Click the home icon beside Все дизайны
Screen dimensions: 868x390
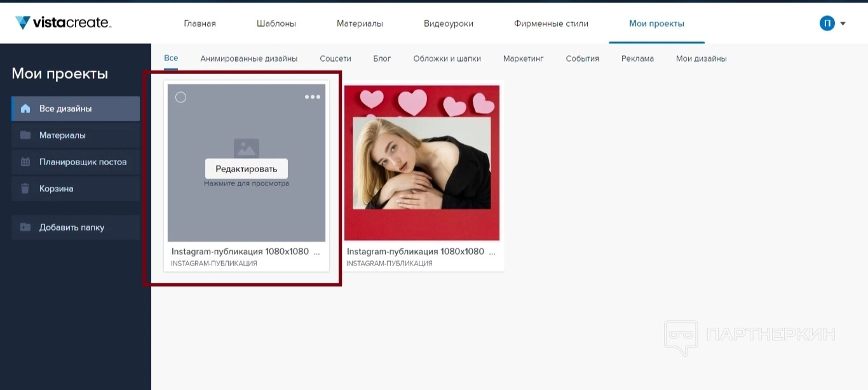point(25,109)
